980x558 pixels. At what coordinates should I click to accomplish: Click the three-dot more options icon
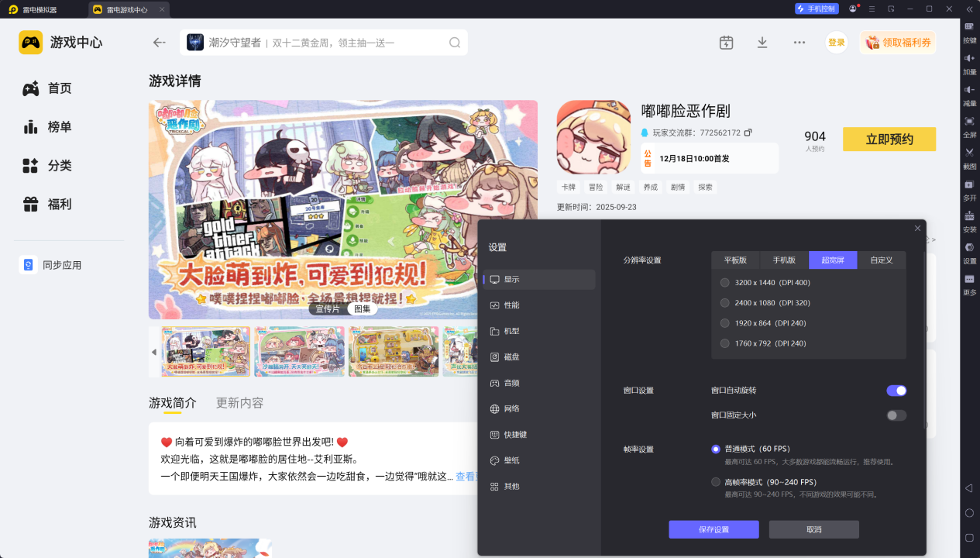pos(799,43)
